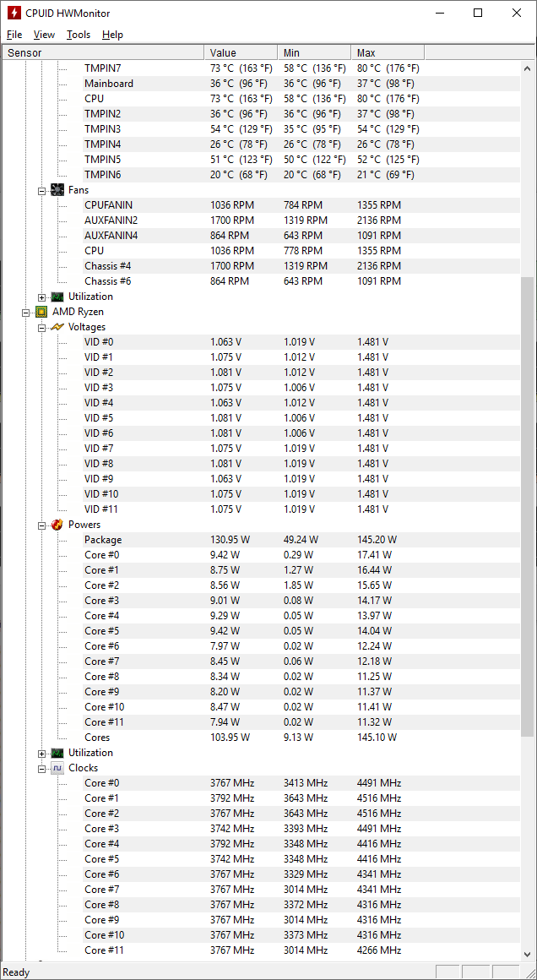The width and height of the screenshot is (537, 980).
Task: Click the Ready status bar text
Action: (16, 972)
